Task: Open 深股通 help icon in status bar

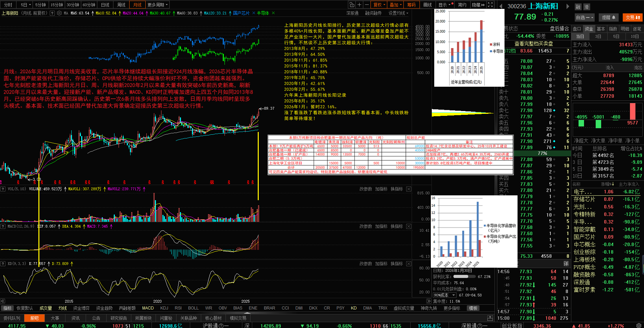Action: (x=480, y=326)
